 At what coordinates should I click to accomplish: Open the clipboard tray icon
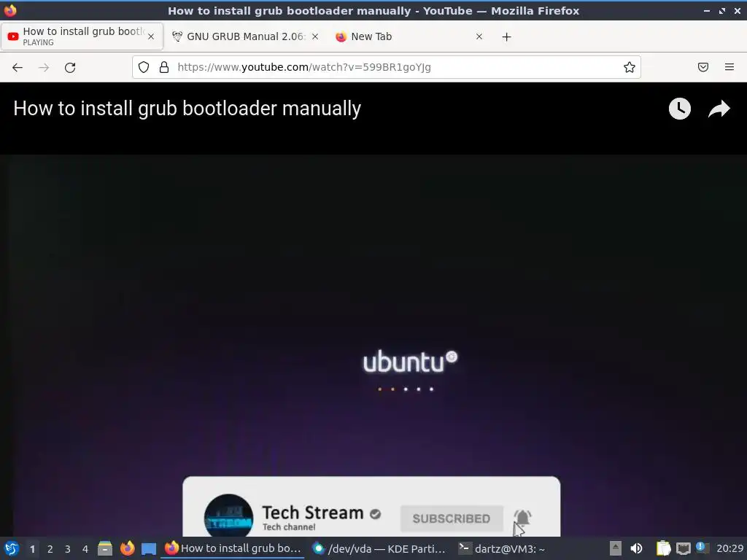662,548
